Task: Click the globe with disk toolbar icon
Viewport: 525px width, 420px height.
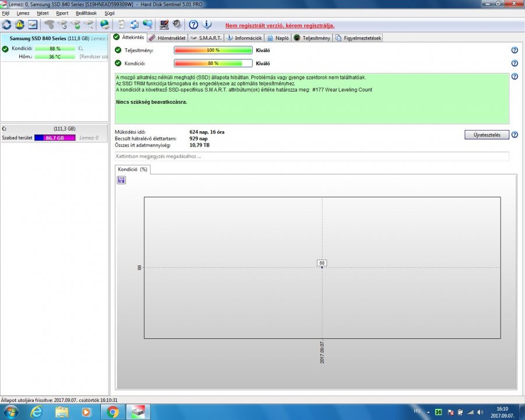Action: [105, 24]
